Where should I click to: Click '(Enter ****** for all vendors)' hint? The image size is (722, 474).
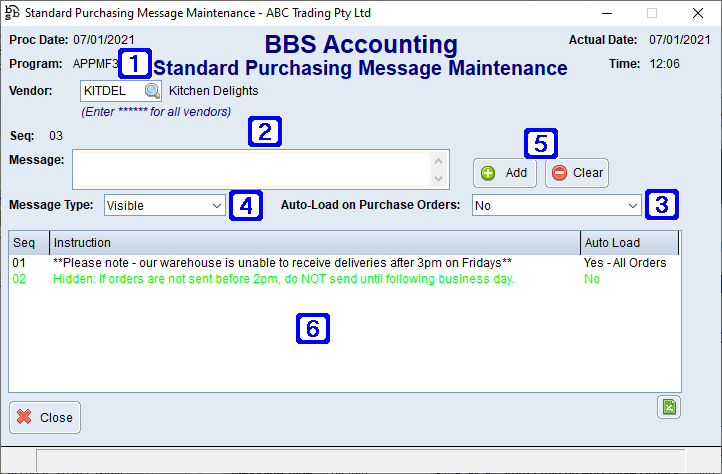pyautogui.click(x=156, y=111)
